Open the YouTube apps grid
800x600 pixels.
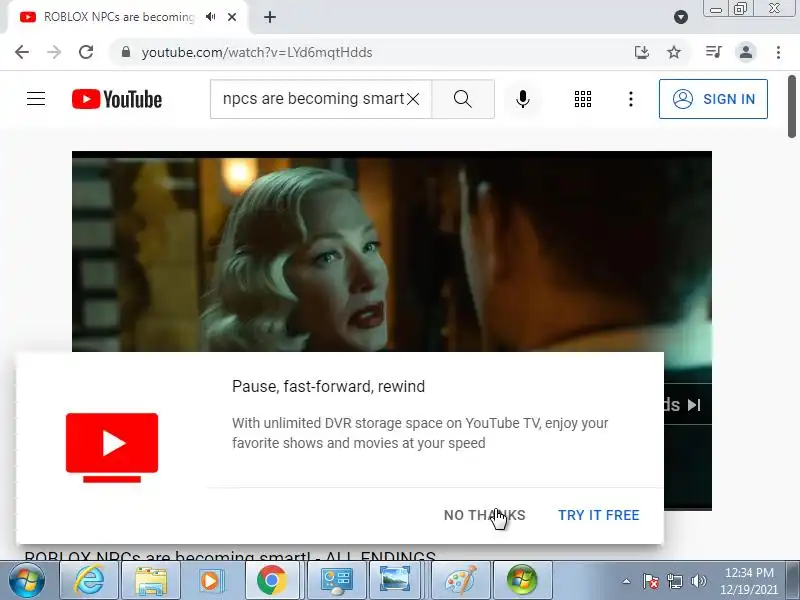pyautogui.click(x=583, y=99)
